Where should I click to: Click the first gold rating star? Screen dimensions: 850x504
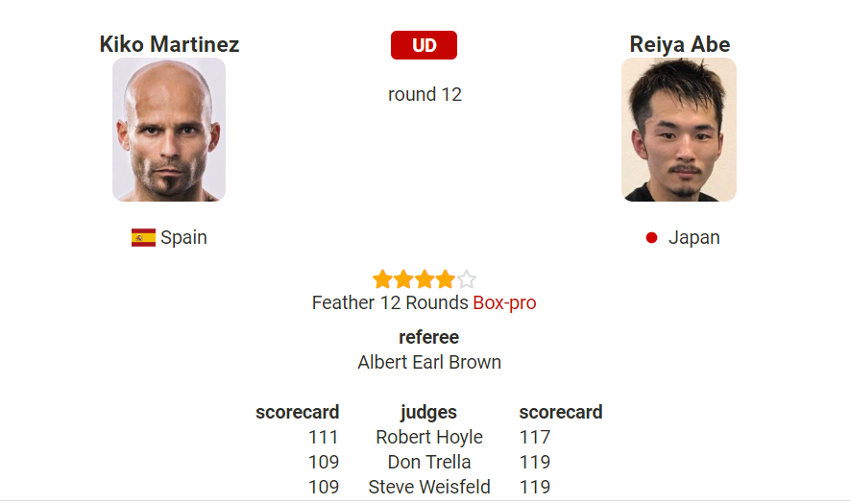point(382,279)
